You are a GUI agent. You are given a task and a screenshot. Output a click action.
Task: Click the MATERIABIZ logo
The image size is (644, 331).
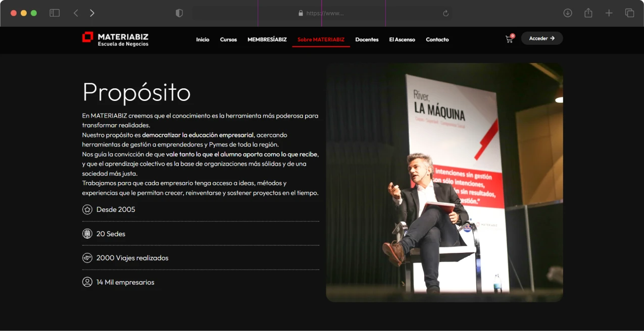tap(116, 39)
